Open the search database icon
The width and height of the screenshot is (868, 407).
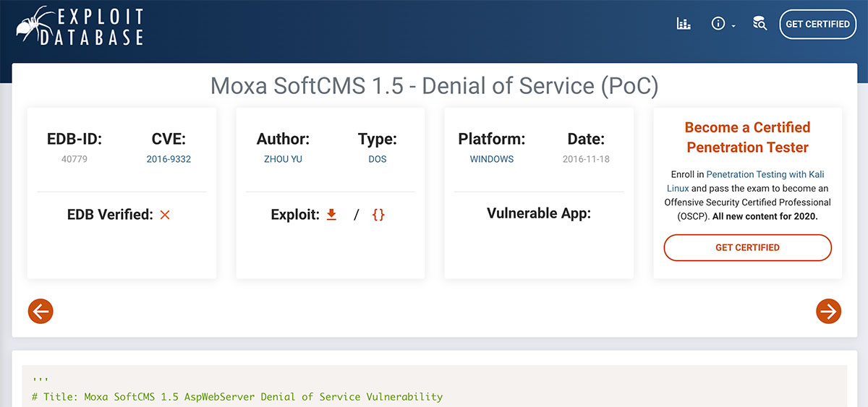tap(759, 24)
